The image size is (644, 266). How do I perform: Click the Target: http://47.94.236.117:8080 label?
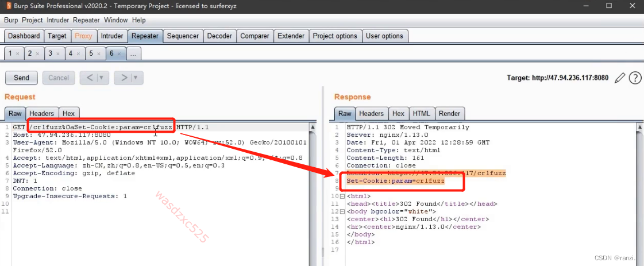[x=557, y=78]
